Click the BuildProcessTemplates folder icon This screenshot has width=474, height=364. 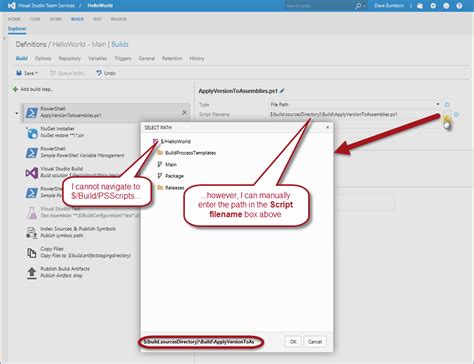[160, 153]
